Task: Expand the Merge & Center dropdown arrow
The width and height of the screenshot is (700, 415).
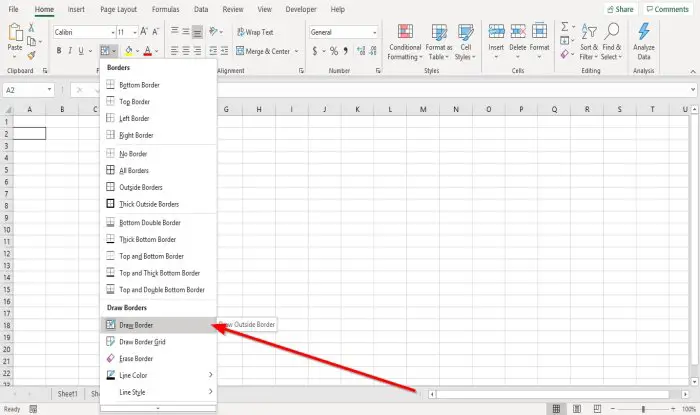Action: (296, 51)
